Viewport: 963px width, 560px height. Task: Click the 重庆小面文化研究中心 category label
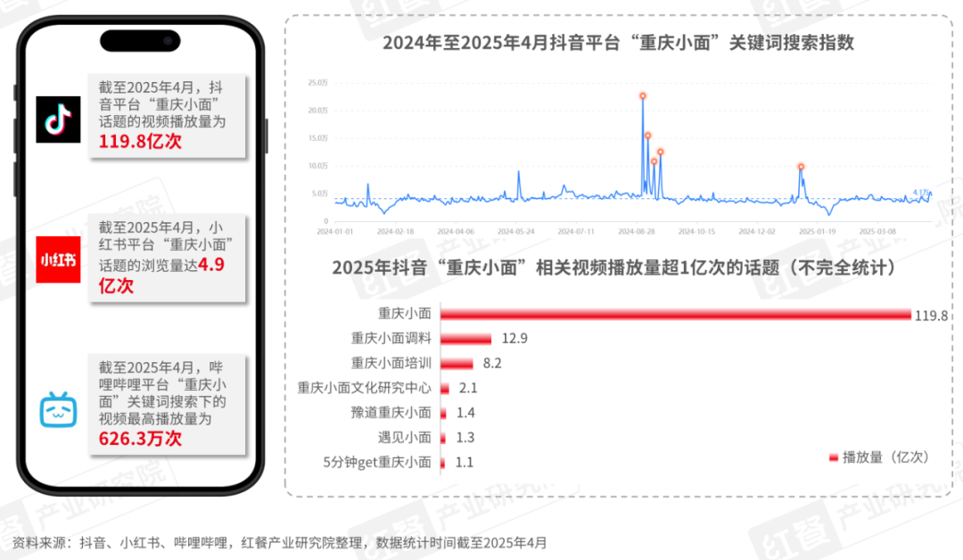364,388
